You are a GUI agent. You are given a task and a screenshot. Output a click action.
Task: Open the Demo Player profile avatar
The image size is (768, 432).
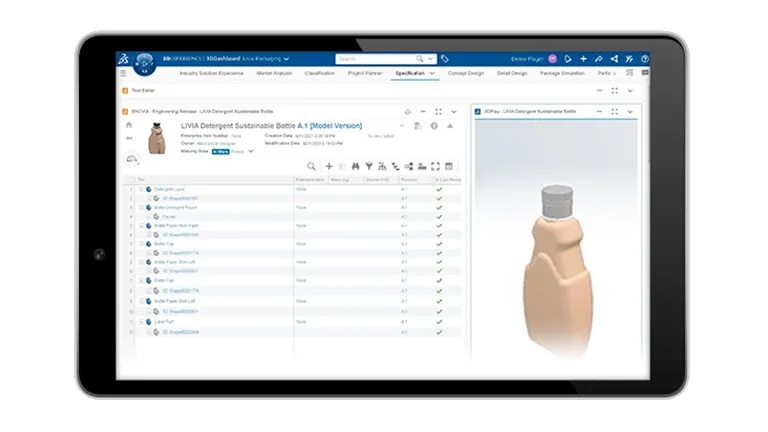pyautogui.click(x=552, y=59)
